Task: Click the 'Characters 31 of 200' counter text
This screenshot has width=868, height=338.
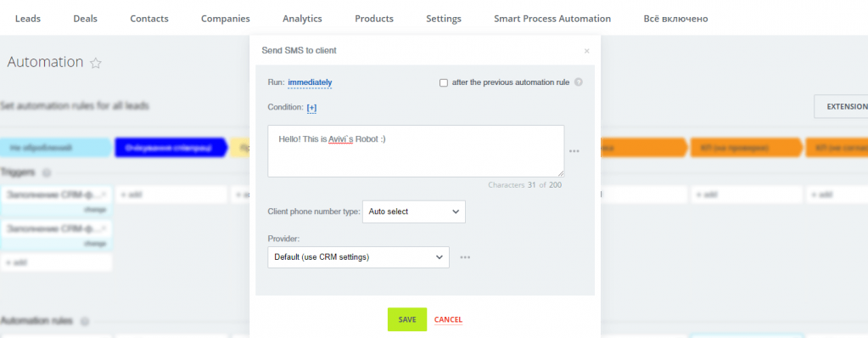Action: [x=524, y=185]
